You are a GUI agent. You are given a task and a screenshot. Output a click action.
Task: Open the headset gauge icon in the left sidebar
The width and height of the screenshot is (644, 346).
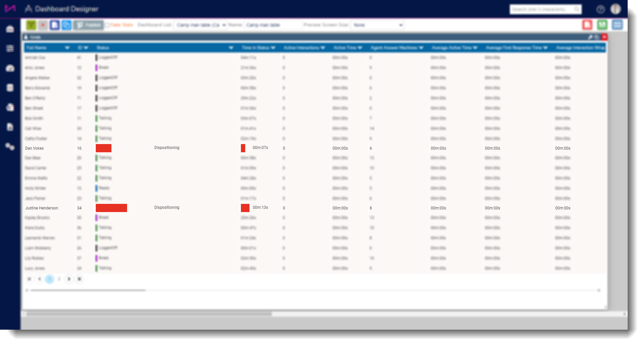click(x=10, y=68)
